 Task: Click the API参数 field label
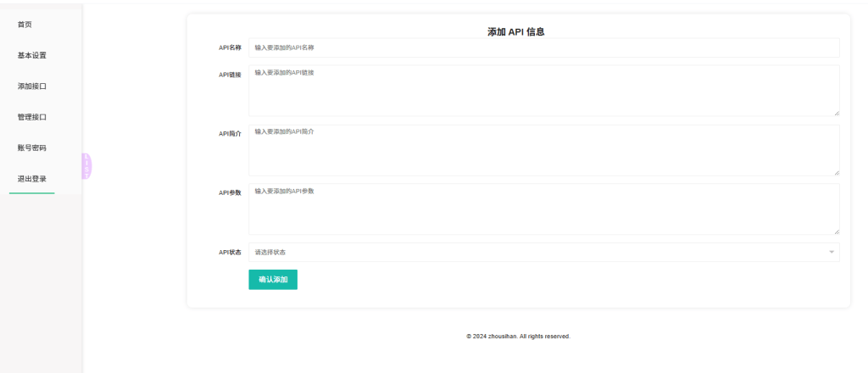tap(231, 193)
